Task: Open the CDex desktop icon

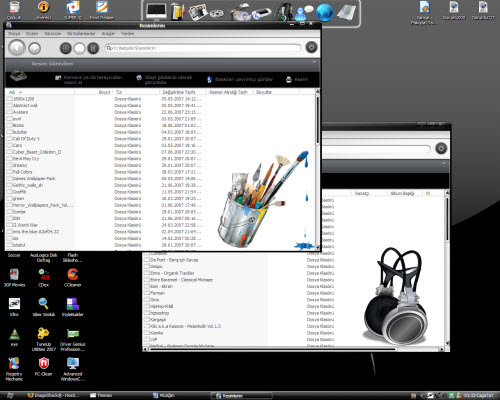Action: (x=43, y=277)
